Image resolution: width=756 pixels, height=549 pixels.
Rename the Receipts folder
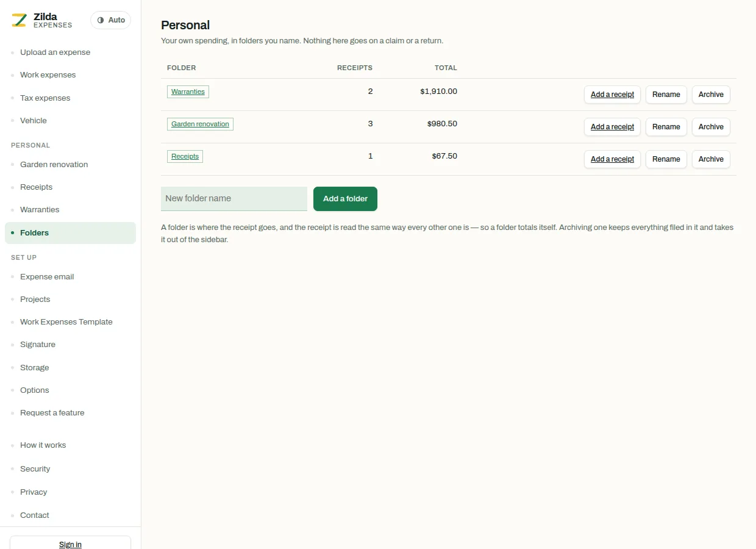click(x=666, y=159)
